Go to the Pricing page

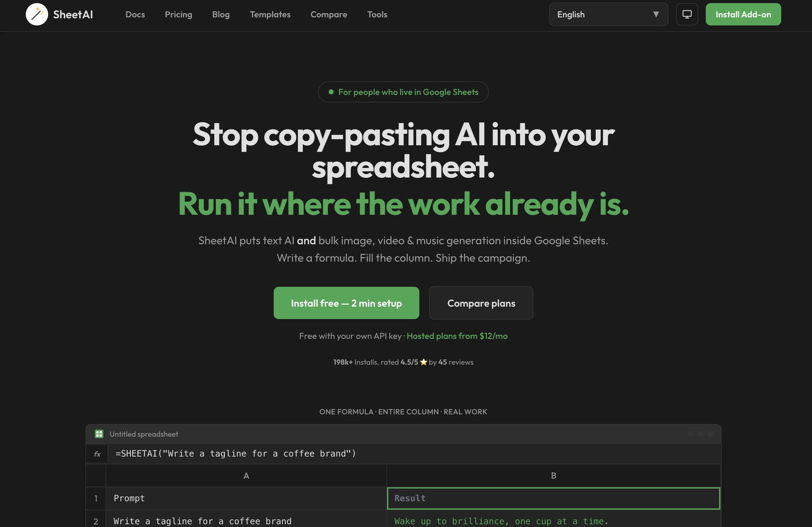[178, 14]
